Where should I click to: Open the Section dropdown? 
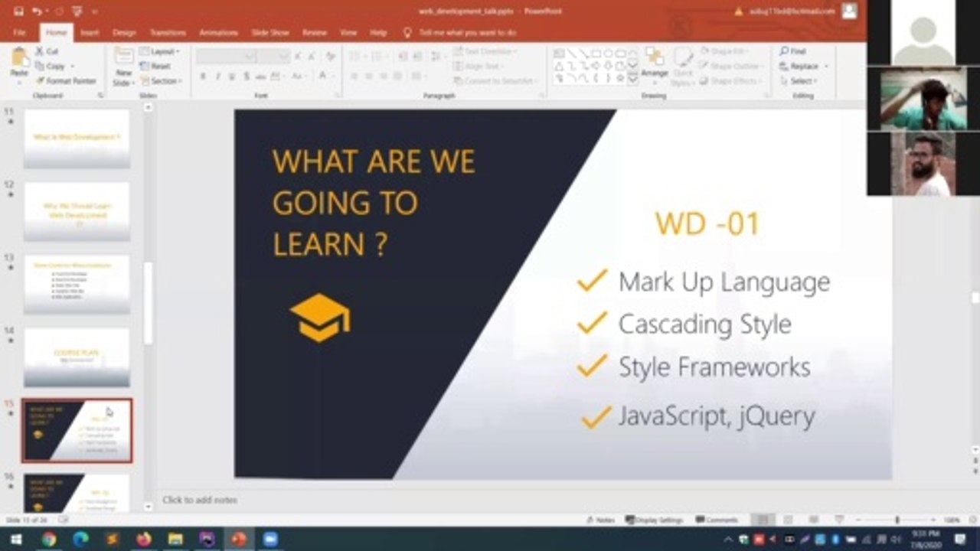tap(160, 80)
